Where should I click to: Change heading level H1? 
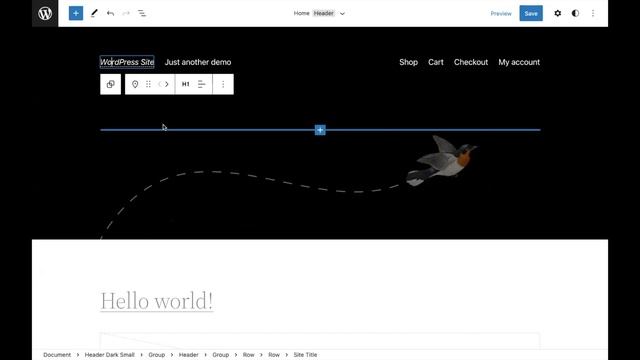185,84
